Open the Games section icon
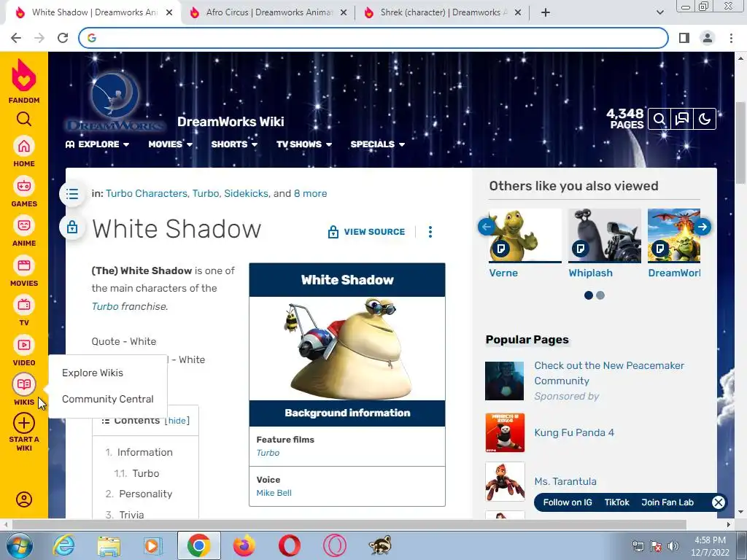The width and height of the screenshot is (747, 560). [x=24, y=186]
